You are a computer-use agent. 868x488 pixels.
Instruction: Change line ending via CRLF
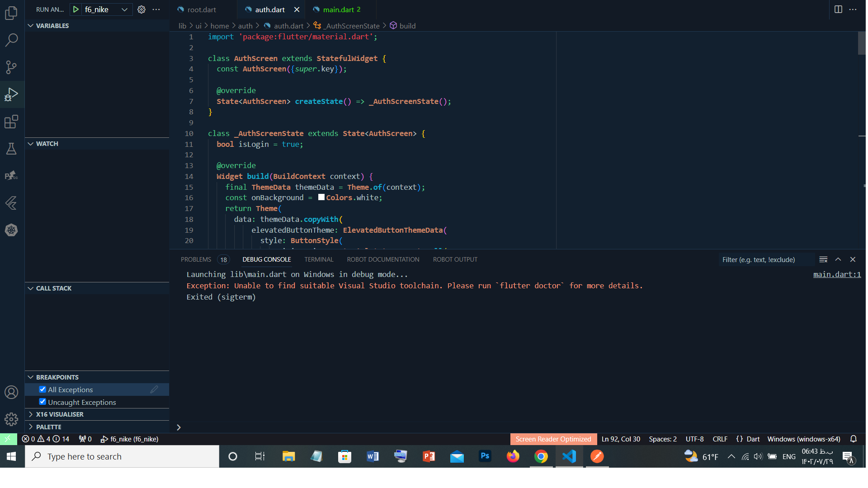(x=720, y=439)
